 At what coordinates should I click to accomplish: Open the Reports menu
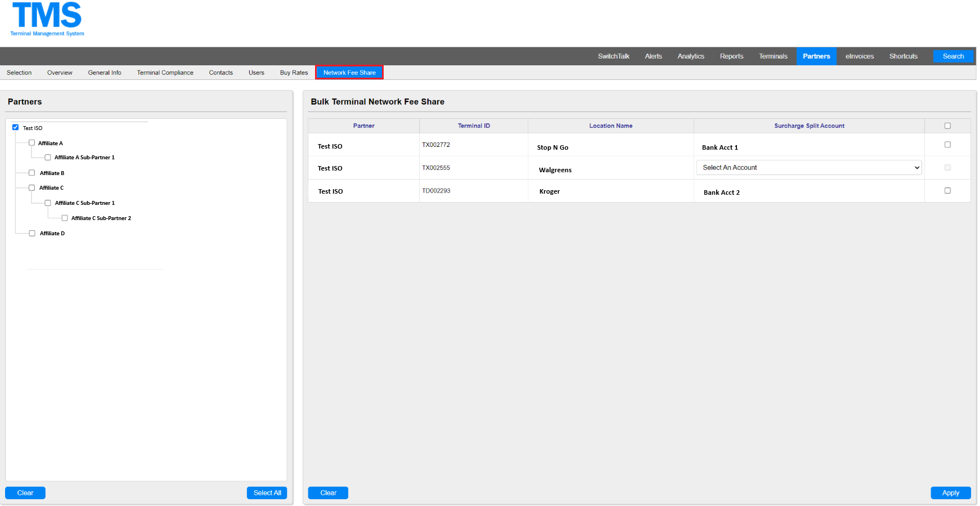(731, 56)
